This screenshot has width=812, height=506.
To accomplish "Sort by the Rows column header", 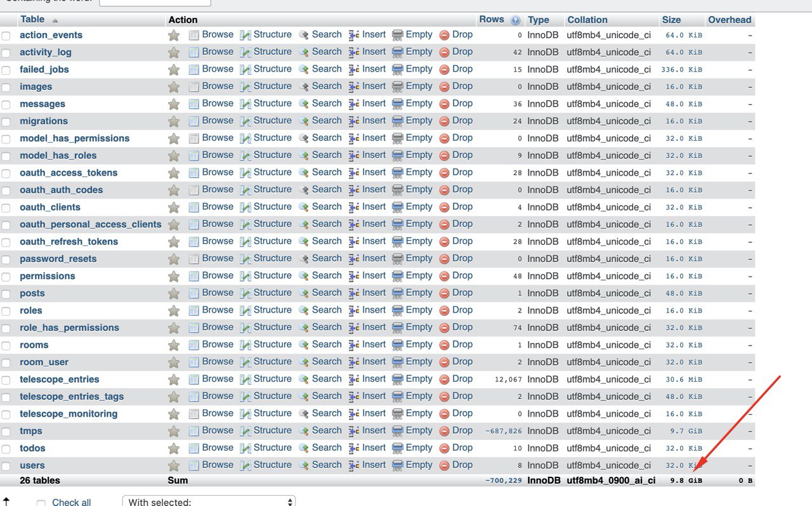I will [x=492, y=20].
